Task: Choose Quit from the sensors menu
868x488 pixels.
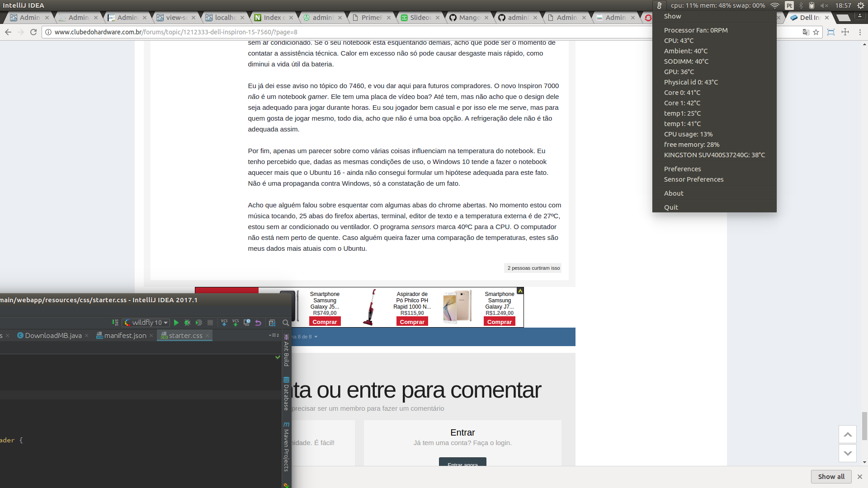Action: pos(671,207)
